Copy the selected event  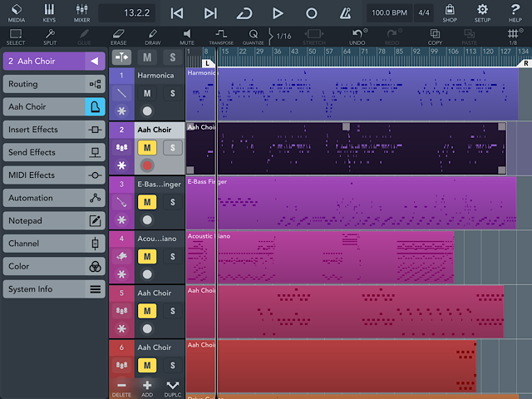click(x=435, y=37)
